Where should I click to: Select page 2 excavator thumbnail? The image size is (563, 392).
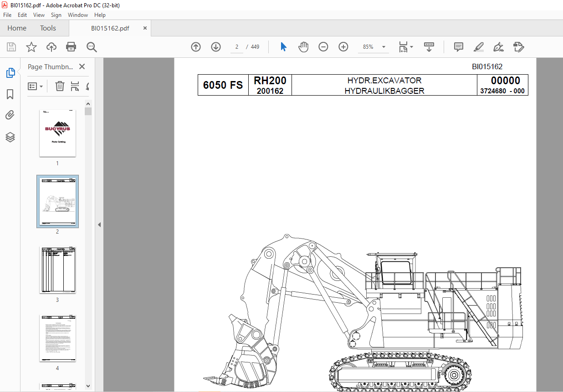pos(57,201)
